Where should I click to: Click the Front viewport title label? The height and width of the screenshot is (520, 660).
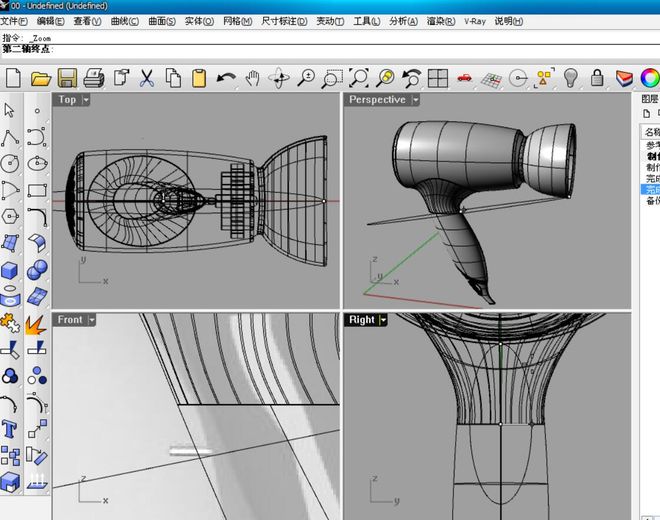(70, 320)
